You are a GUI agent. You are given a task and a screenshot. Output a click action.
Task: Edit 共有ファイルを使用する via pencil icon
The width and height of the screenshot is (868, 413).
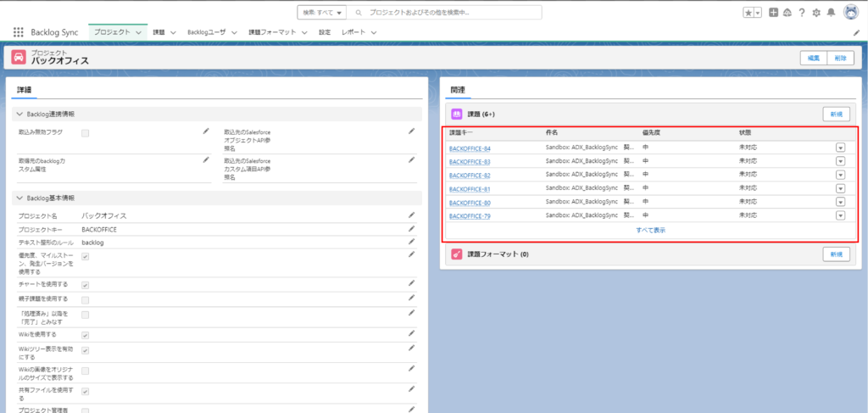(411, 389)
